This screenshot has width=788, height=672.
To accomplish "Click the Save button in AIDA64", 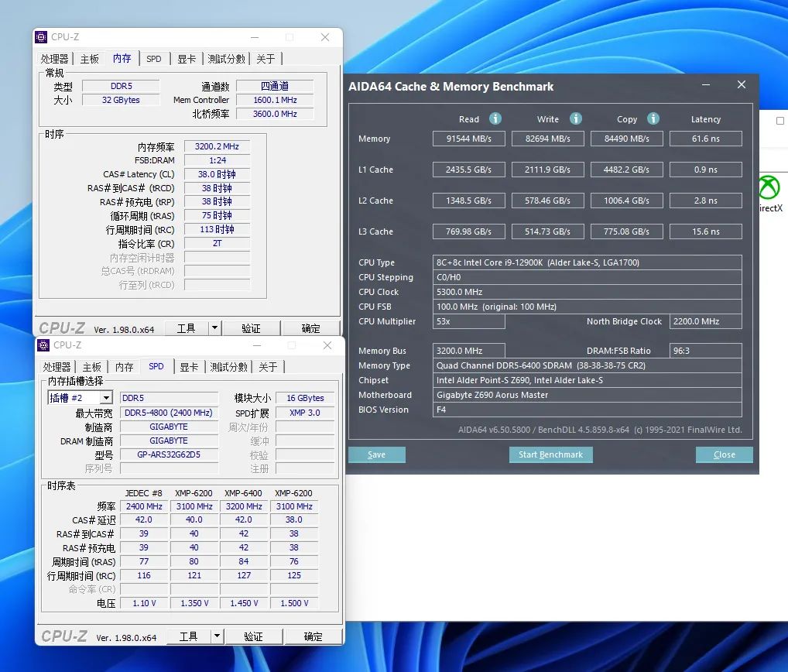I will click(x=376, y=454).
